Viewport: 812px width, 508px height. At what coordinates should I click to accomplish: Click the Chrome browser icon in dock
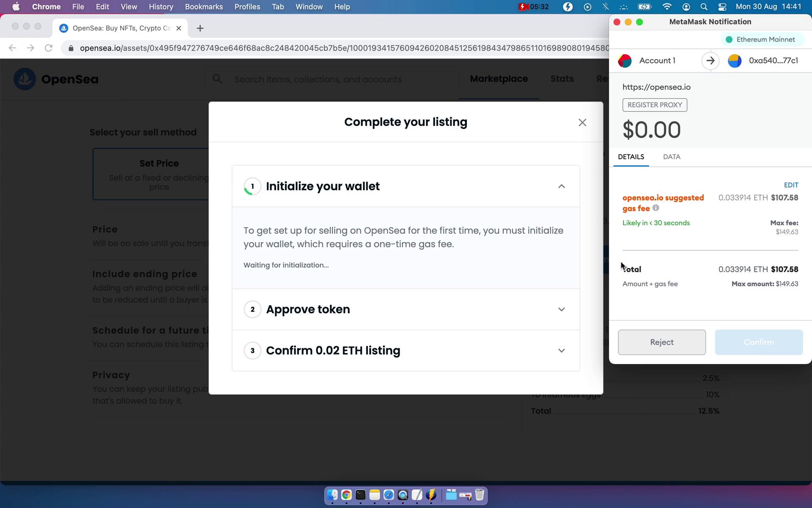(x=346, y=495)
